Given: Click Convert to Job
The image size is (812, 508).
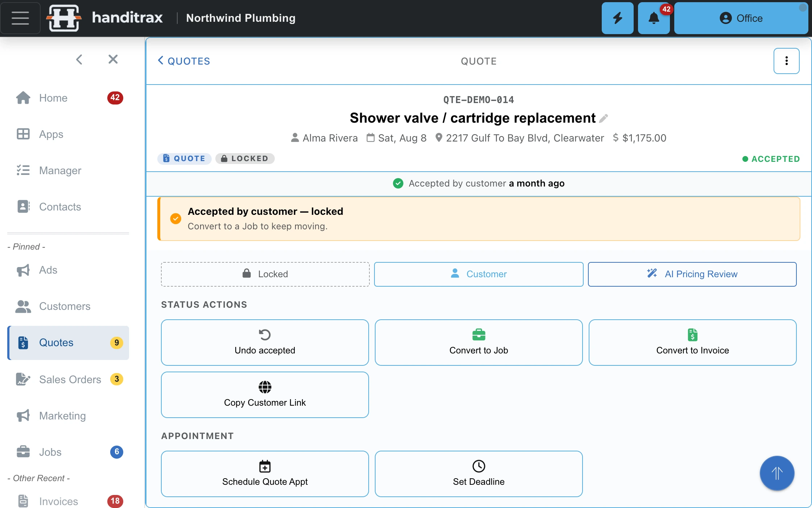Looking at the screenshot, I should 478,342.
